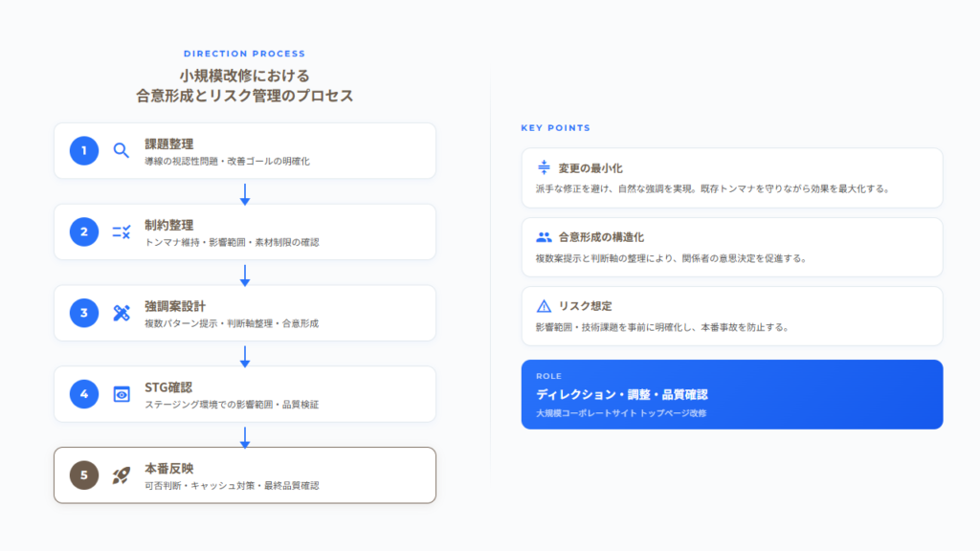Image resolution: width=980 pixels, height=551 pixels.
Task: Select the DIRECTION PROCESS header
Action: click(246, 54)
